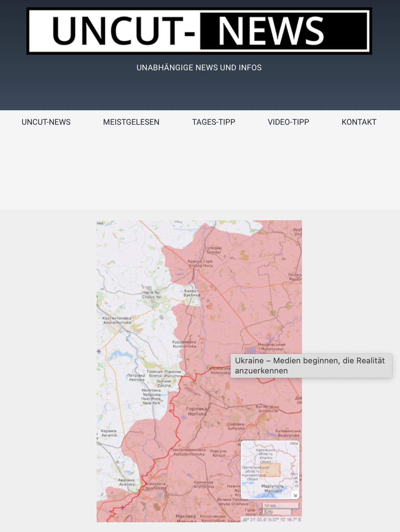The width and height of the screenshot is (400, 532).
Task: Open the UNCUT-NEWS menu item
Action: 46,122
